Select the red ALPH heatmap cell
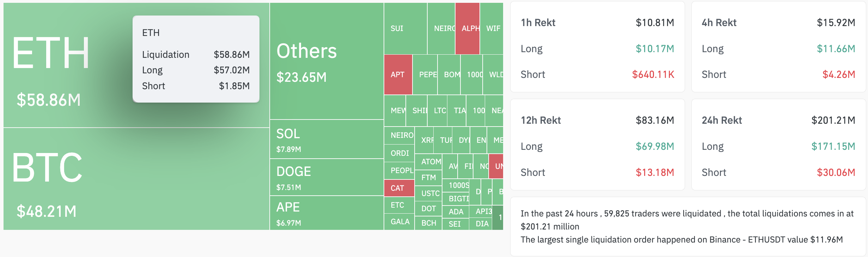This screenshot has height=257, width=868. pyautogui.click(x=467, y=29)
